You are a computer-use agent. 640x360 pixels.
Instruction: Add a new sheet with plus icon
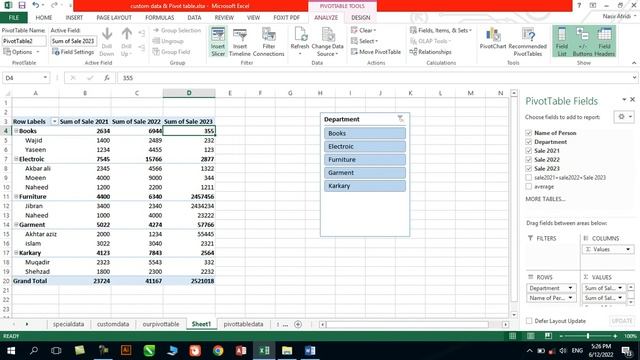tap(298, 324)
